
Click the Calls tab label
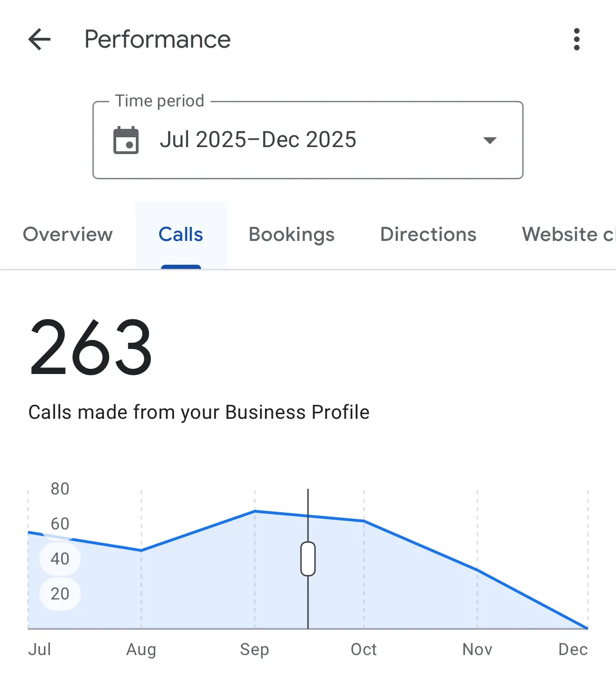pos(181,234)
